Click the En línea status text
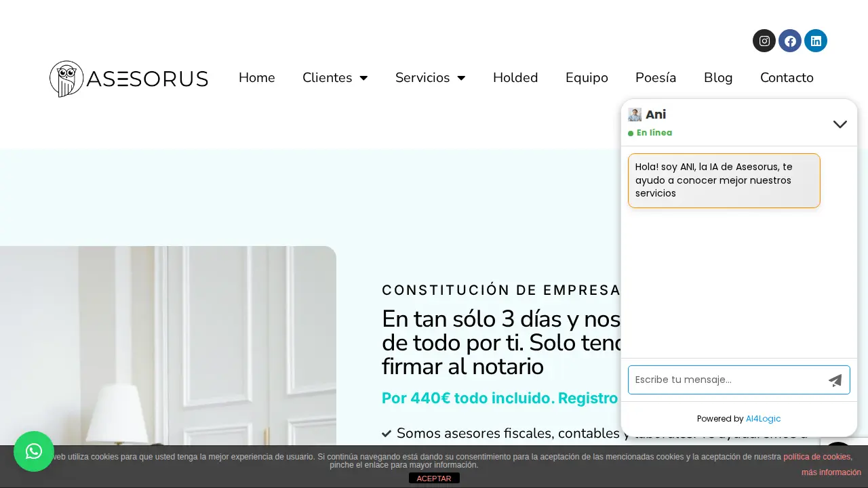 pos(654,133)
